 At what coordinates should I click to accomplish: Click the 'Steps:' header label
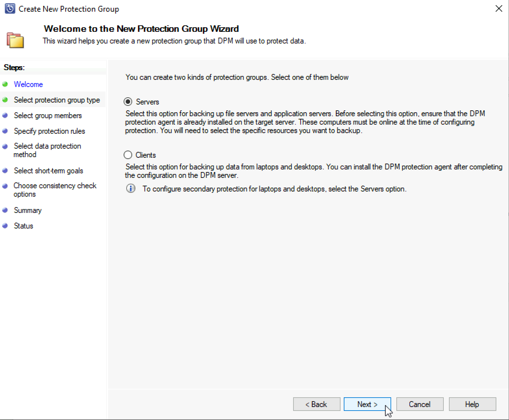14,68
